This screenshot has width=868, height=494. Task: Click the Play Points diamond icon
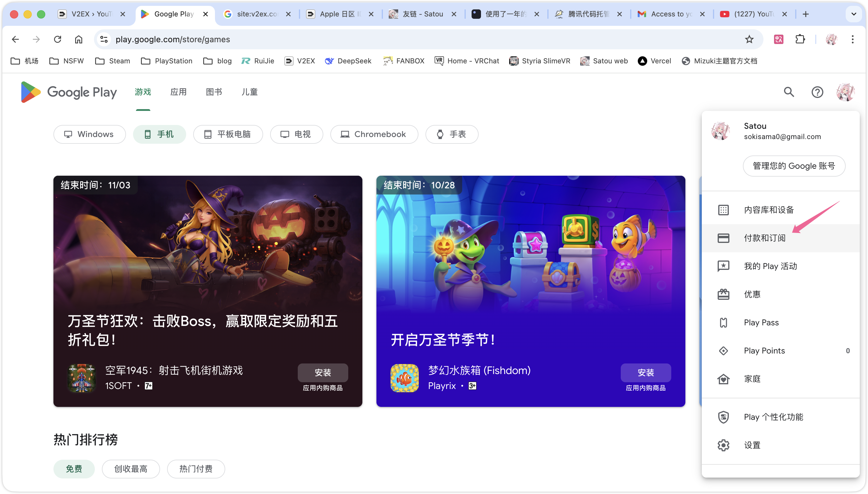click(x=723, y=351)
